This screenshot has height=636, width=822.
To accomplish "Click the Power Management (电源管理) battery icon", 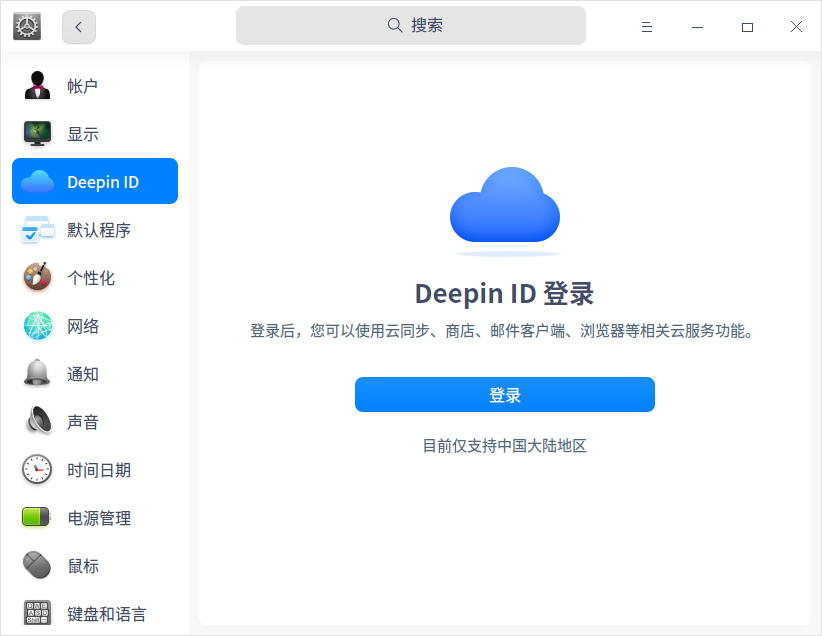I will pyautogui.click(x=36, y=517).
